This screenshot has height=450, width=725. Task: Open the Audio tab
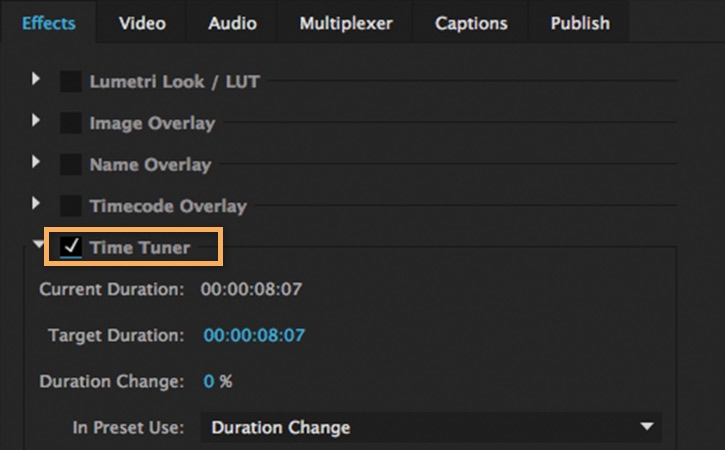tap(232, 23)
